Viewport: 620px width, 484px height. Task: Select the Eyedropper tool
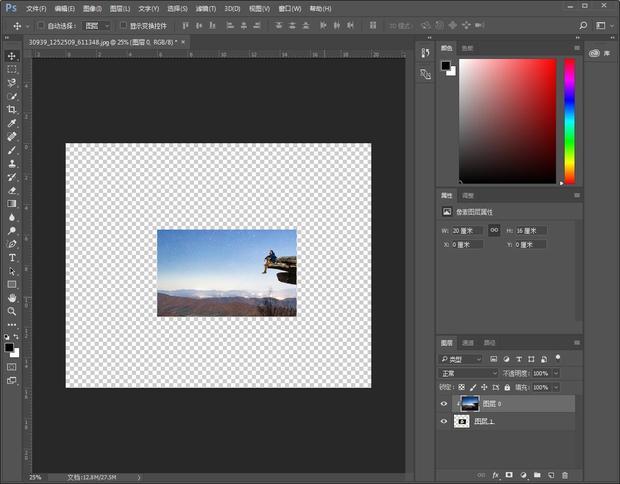pos(12,123)
